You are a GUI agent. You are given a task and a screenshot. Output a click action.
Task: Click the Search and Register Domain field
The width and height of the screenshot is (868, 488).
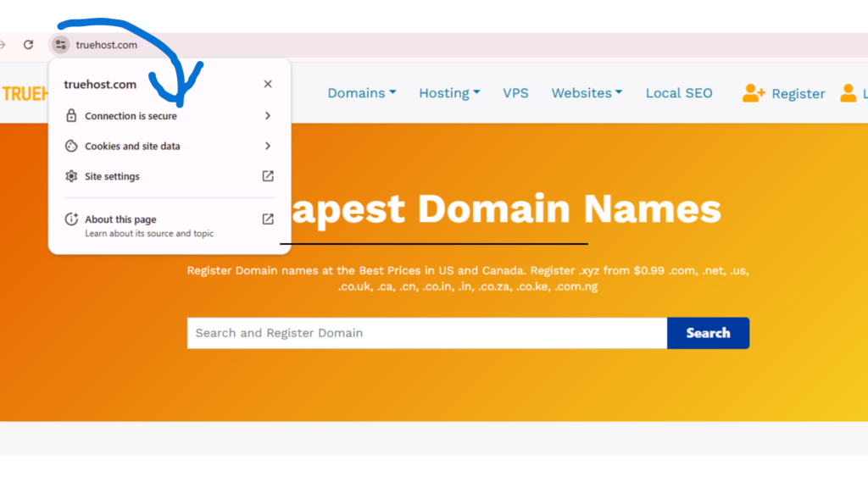[x=424, y=332]
